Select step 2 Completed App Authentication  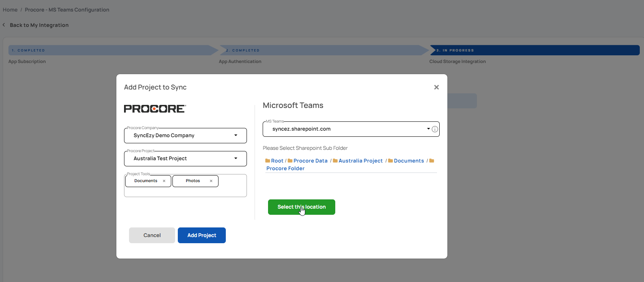pos(324,50)
